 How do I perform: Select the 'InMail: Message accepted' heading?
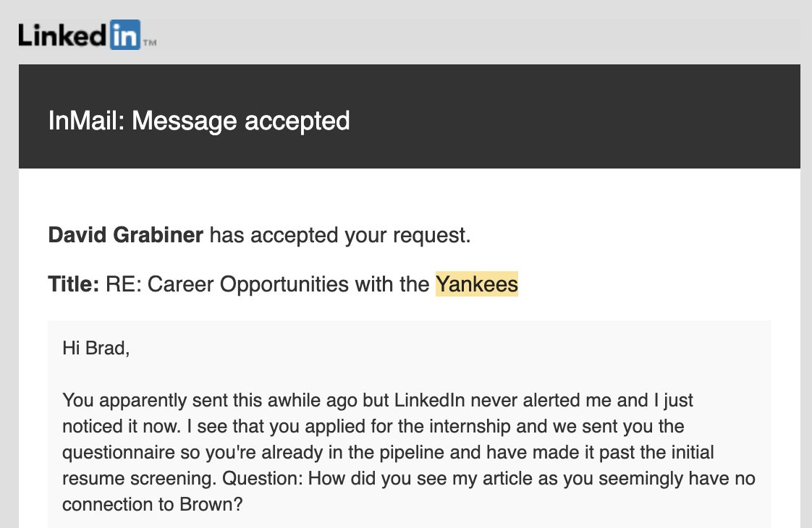[x=199, y=121]
